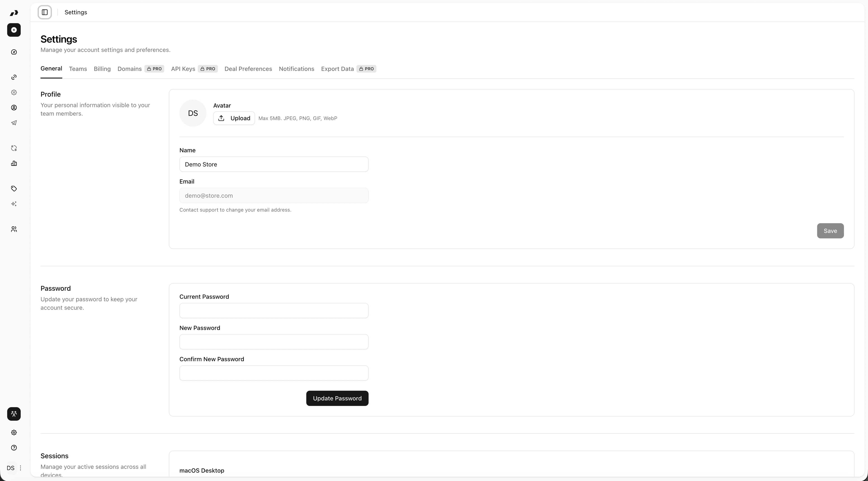The height and width of the screenshot is (481, 868).
Task: Open the sparkles AI icon in sidebar
Action: click(x=14, y=204)
